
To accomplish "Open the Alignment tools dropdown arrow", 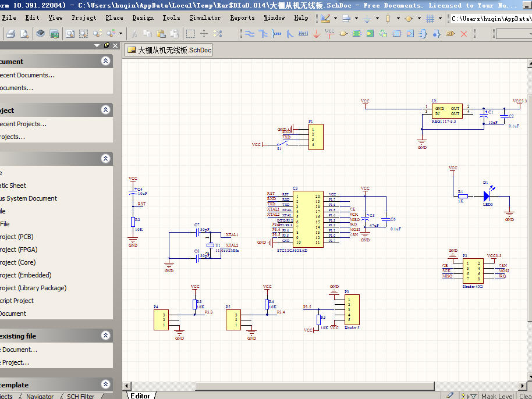I will pos(356,18).
